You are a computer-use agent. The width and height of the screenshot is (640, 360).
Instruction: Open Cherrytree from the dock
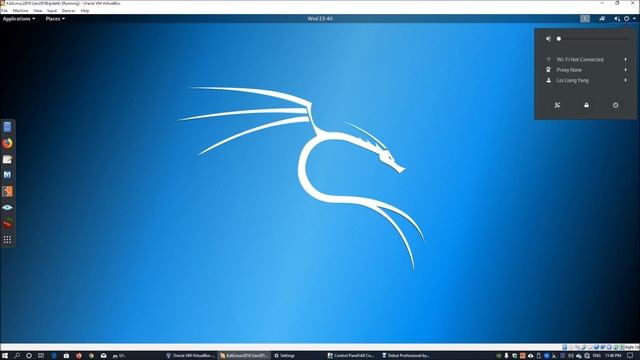(x=7, y=223)
